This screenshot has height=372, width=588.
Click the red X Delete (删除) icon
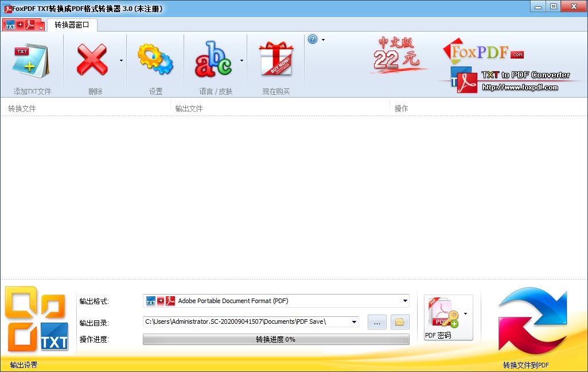pyautogui.click(x=92, y=60)
